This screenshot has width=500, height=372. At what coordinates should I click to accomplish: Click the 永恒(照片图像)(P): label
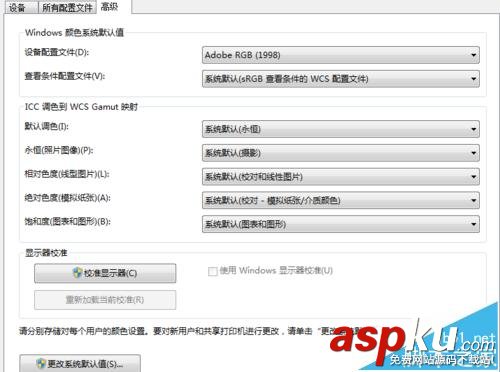coord(59,150)
